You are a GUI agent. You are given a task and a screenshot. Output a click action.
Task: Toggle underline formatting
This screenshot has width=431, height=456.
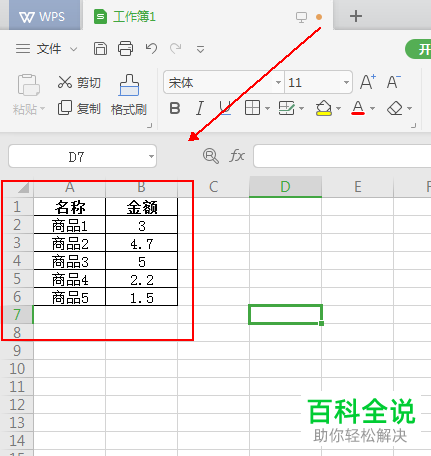pos(225,108)
